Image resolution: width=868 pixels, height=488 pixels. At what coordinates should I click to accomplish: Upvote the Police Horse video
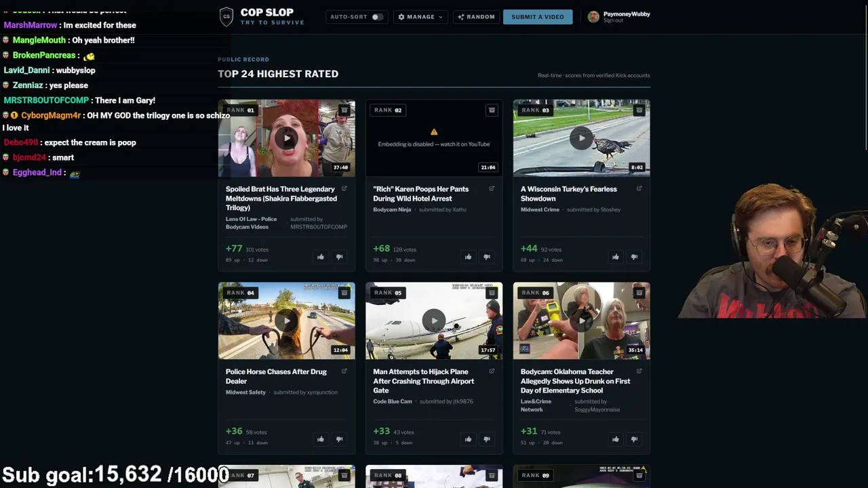pyautogui.click(x=321, y=439)
